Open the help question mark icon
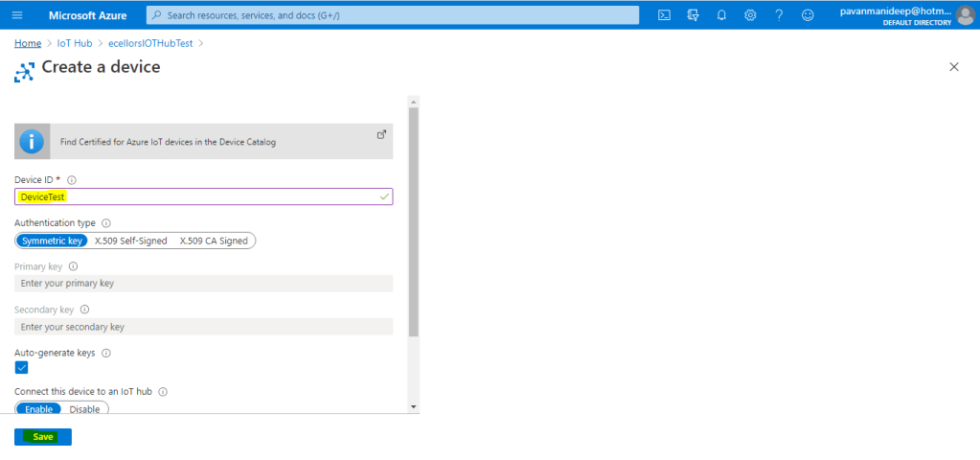 coord(779,15)
